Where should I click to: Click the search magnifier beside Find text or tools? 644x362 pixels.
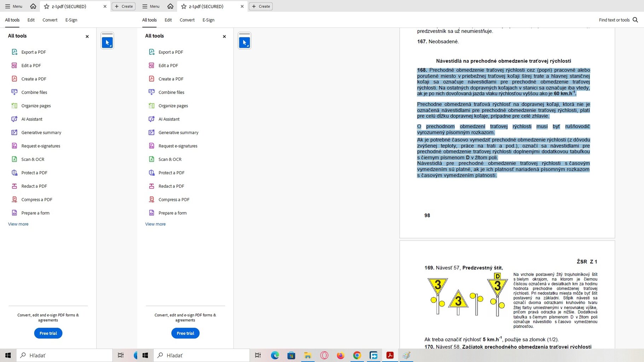point(635,20)
